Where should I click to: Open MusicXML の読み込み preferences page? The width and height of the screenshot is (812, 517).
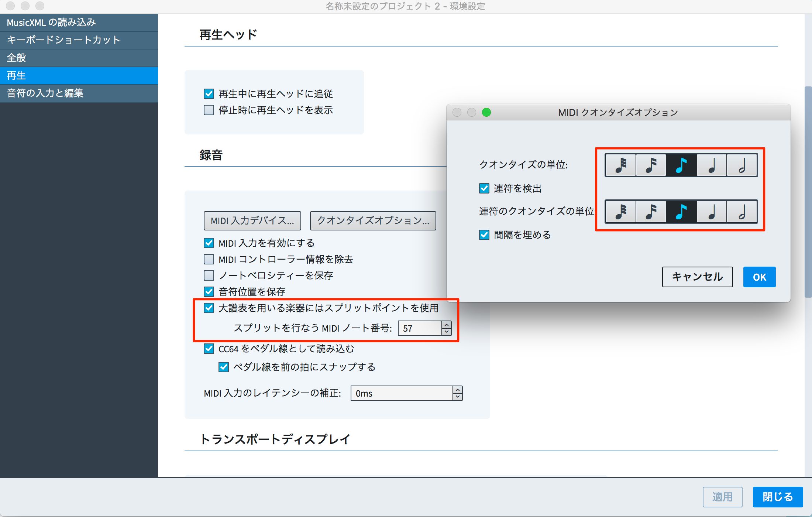(x=79, y=23)
